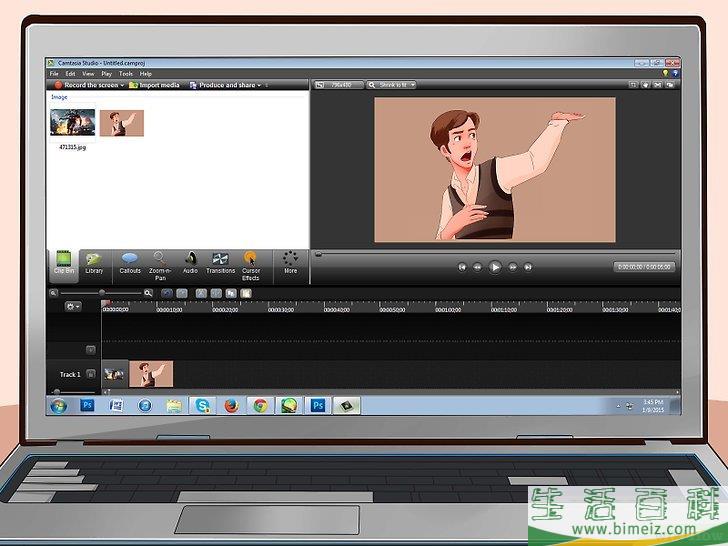728x546 pixels.
Task: Click Import media button
Action: click(x=155, y=85)
